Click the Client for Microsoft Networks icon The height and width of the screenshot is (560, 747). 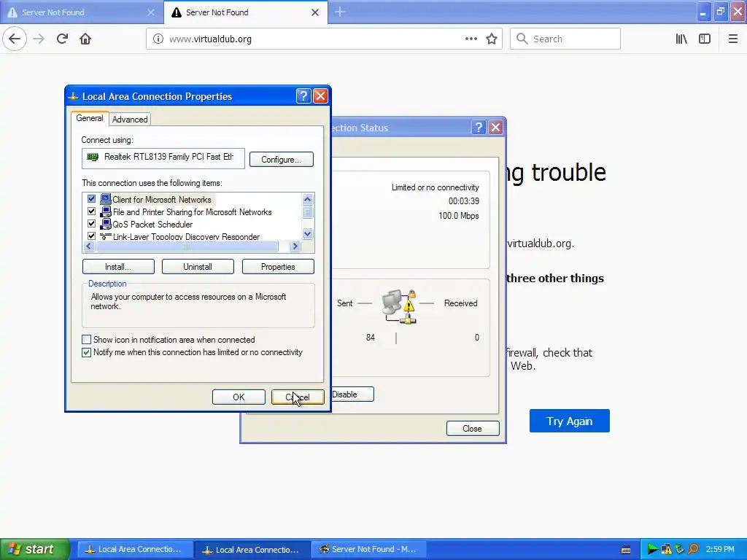tap(105, 199)
